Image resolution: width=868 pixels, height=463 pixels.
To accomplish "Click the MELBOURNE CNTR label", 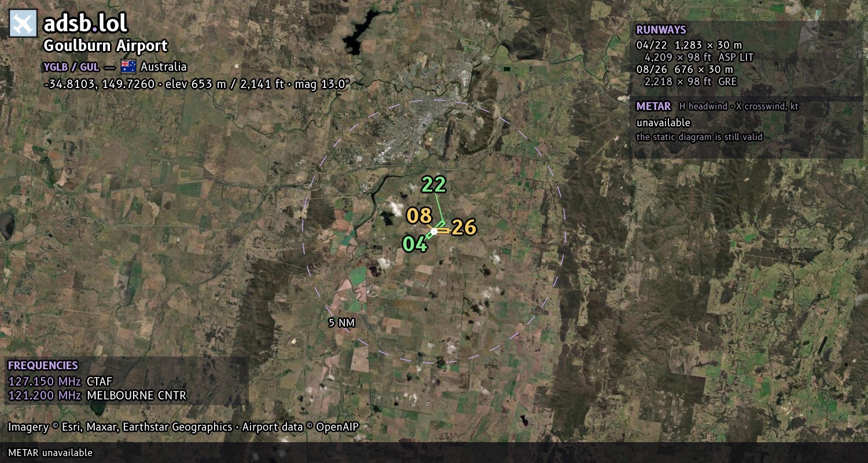I will pos(137,396).
